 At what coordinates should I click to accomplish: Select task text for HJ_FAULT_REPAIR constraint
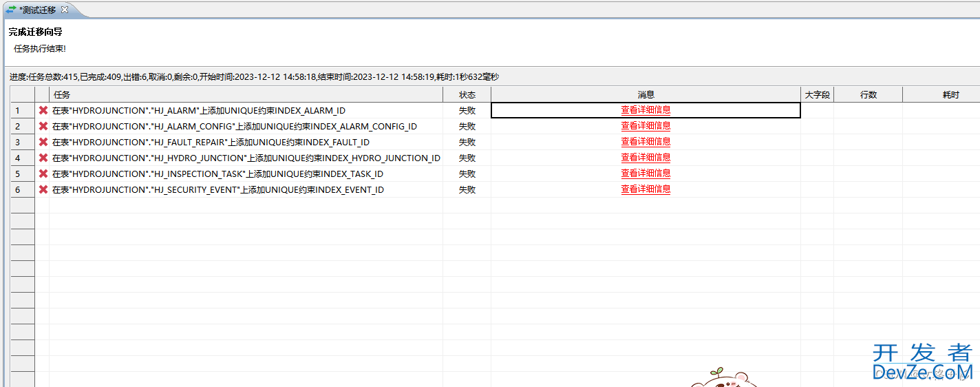pyautogui.click(x=211, y=142)
